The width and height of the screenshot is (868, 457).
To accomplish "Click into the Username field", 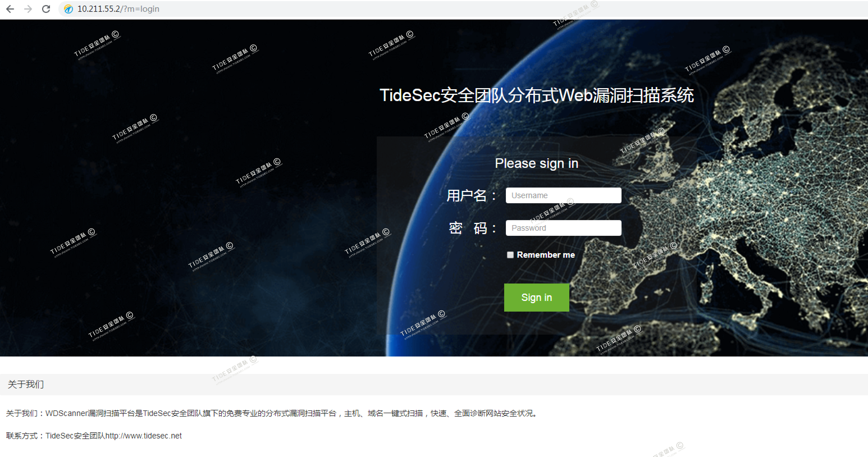I will click(563, 195).
